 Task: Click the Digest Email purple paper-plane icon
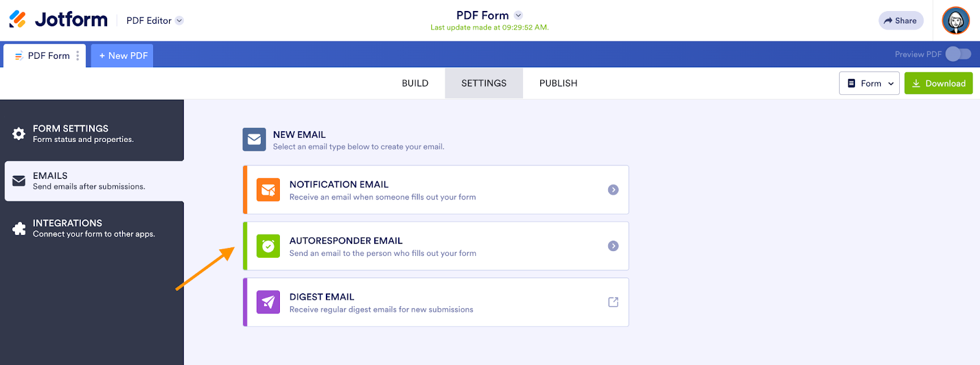tap(268, 302)
